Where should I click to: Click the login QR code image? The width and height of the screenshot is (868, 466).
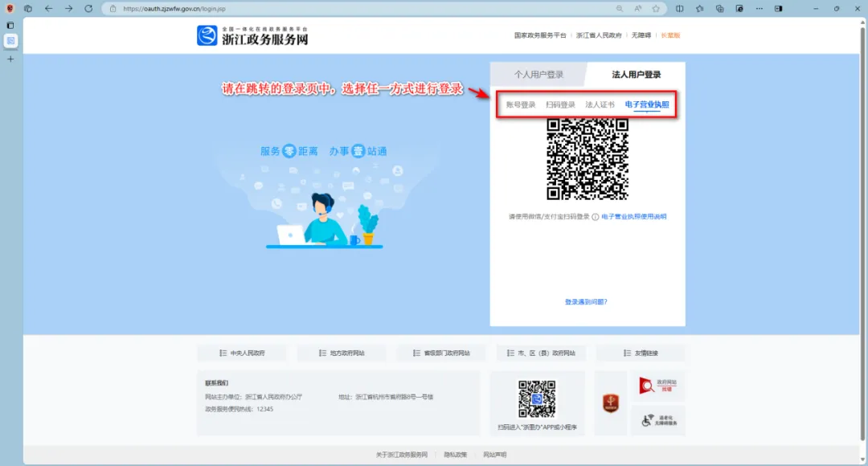point(588,159)
